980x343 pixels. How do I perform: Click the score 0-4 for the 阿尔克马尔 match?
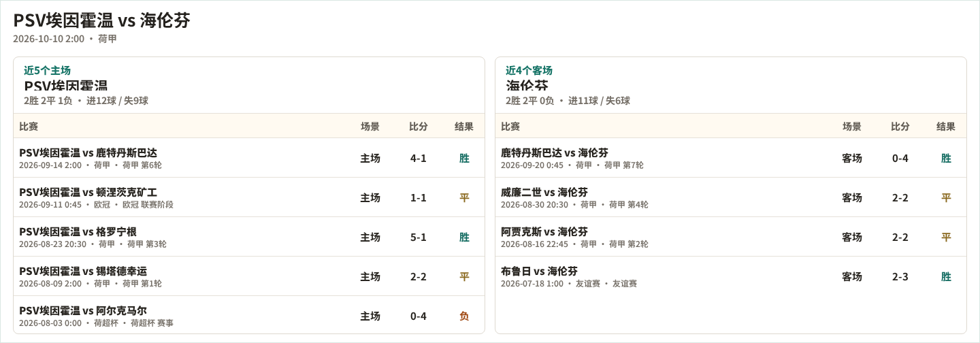click(419, 316)
